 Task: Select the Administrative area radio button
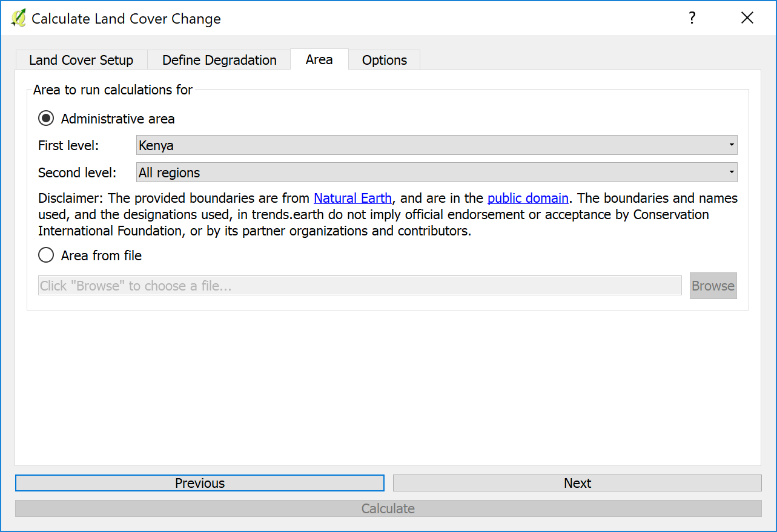(x=46, y=119)
